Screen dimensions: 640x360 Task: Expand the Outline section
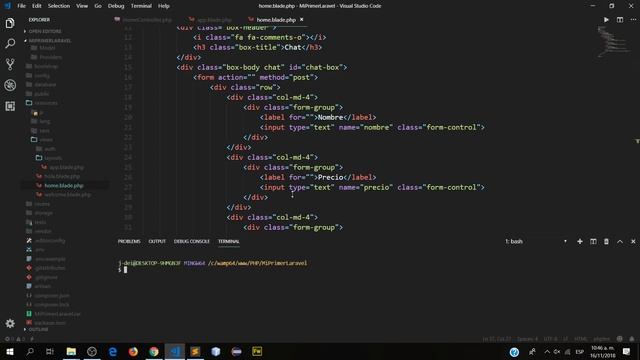tap(38, 329)
